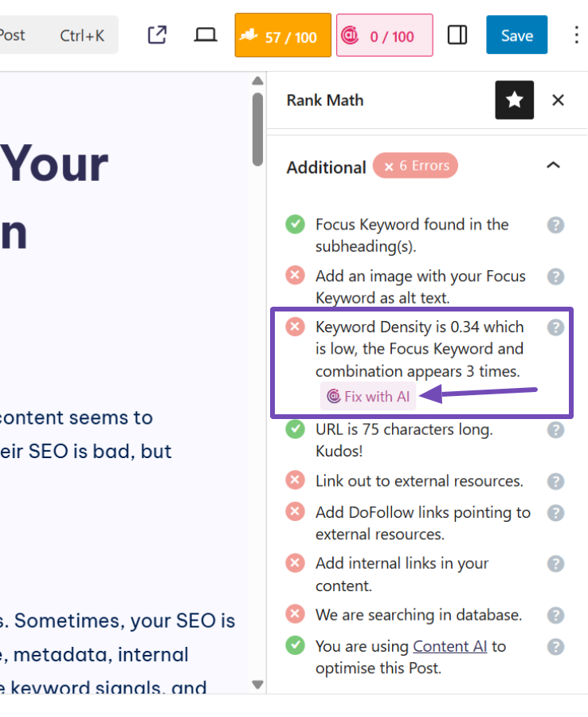The image size is (588, 717).
Task: Open help icon for image alt text test
Action: (x=555, y=276)
